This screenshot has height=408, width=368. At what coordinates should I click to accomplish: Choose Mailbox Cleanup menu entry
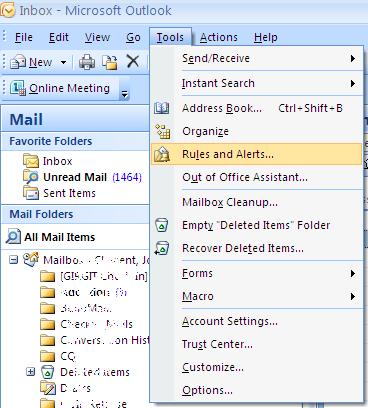click(x=256, y=202)
